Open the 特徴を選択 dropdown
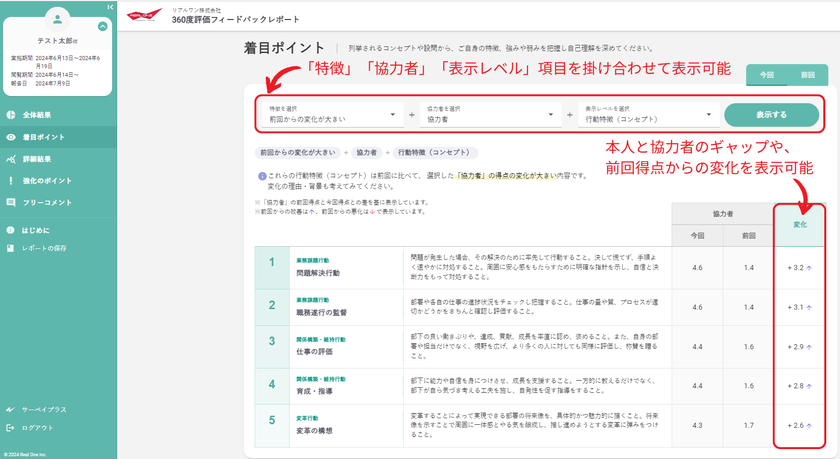 [x=329, y=114]
